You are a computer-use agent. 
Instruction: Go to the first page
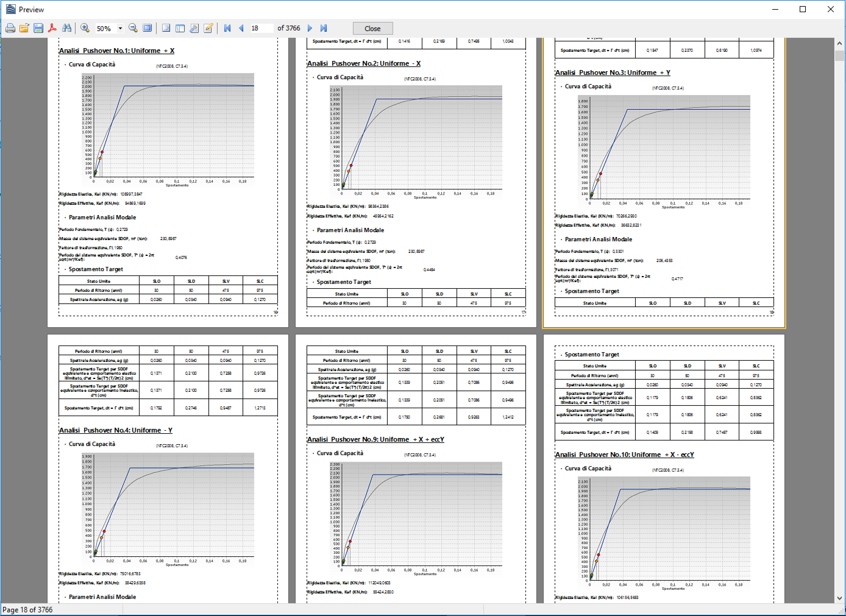click(x=227, y=28)
